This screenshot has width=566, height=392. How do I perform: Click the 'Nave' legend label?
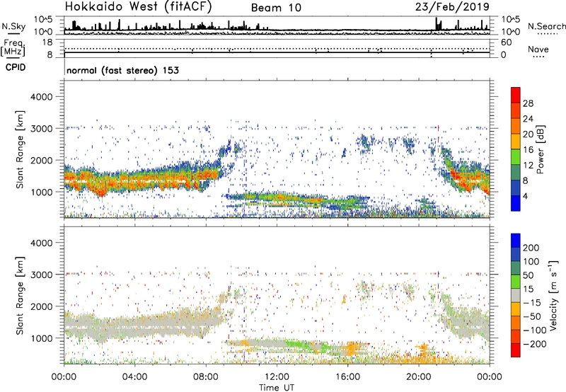click(x=538, y=49)
